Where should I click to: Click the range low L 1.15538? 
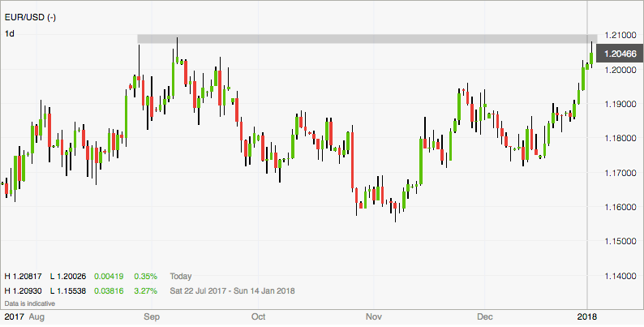coord(68,291)
